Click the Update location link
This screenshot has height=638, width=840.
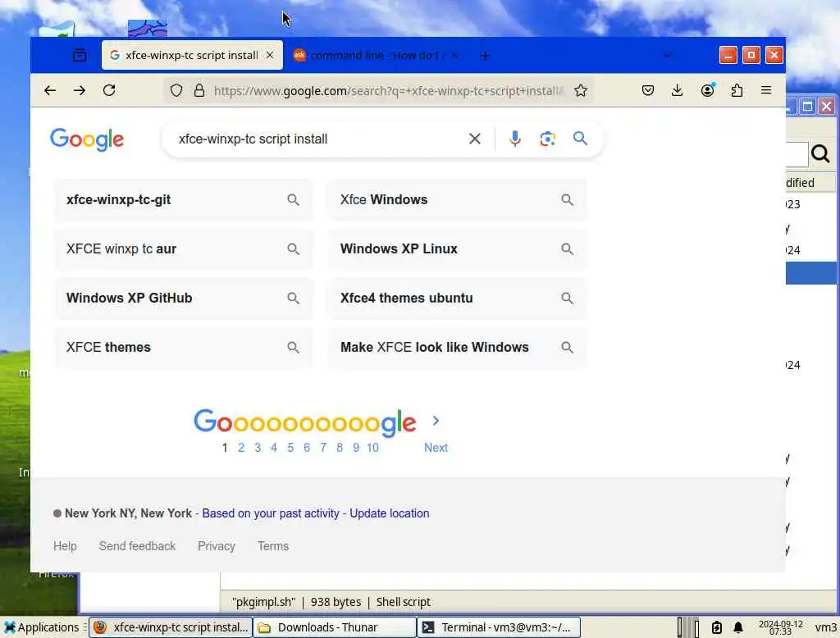click(x=390, y=513)
